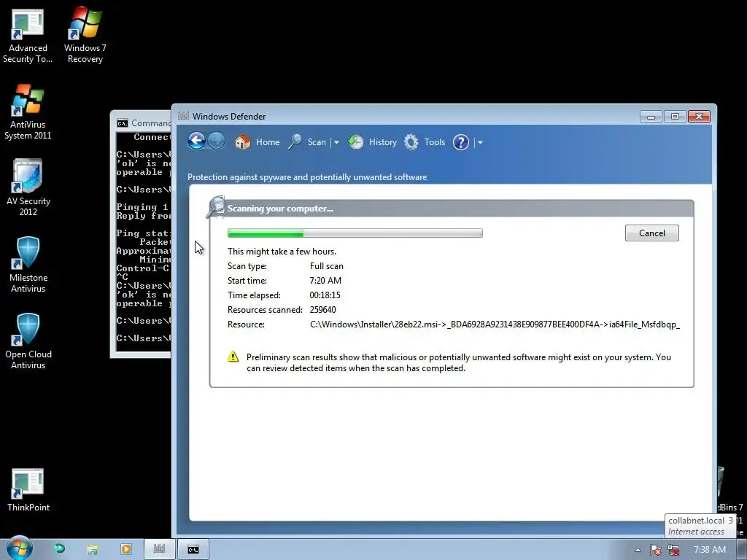Click the Internet Explorer taskbar icon
Screen dimensions: 747x560
click(x=59, y=549)
